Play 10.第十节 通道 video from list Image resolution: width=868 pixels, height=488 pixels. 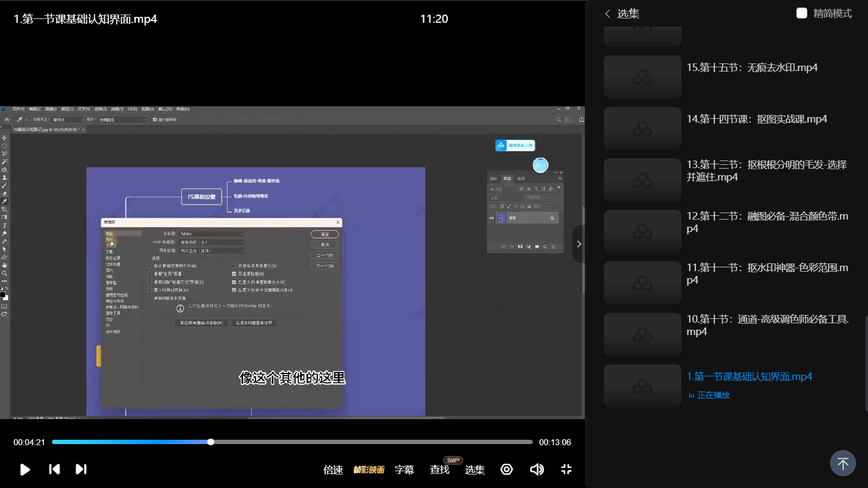pyautogui.click(x=767, y=325)
